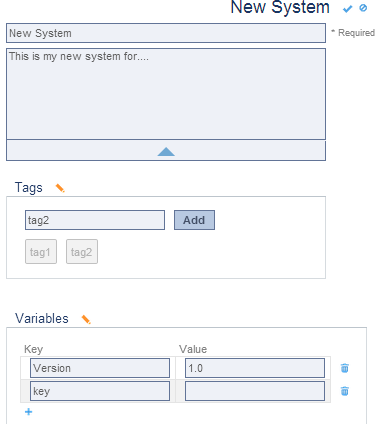376x424 pixels.
Task: Select the tag2 chip
Action: pyautogui.click(x=82, y=252)
